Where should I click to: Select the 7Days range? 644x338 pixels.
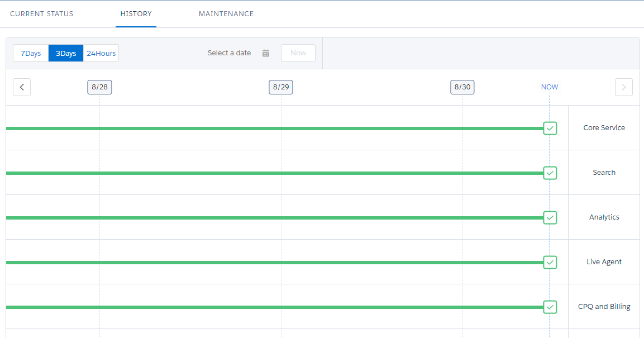tap(31, 53)
